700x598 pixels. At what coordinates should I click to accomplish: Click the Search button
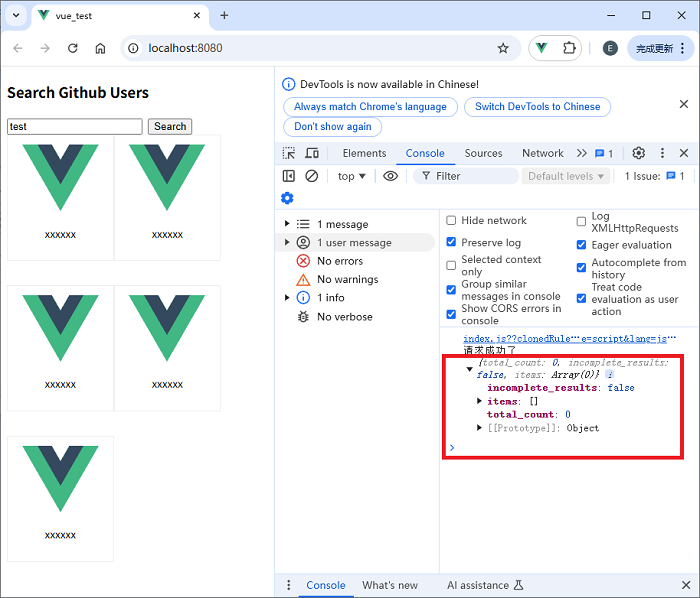pos(170,127)
